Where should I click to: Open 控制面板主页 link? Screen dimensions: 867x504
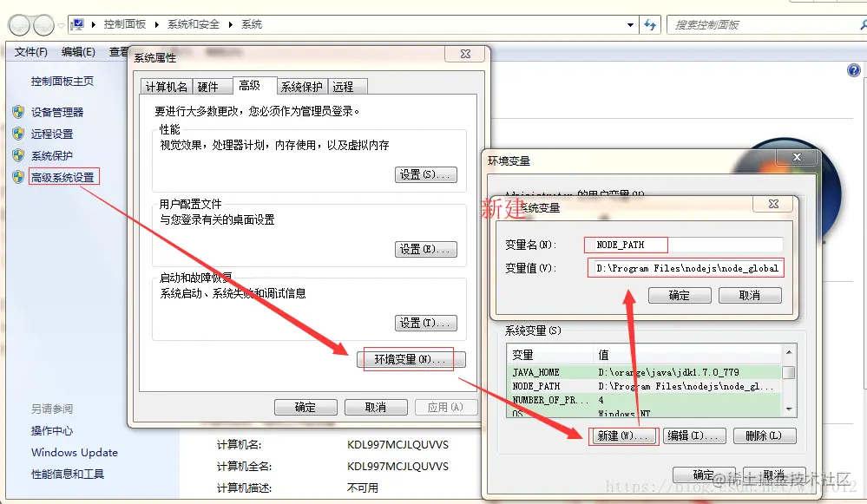tap(62, 82)
